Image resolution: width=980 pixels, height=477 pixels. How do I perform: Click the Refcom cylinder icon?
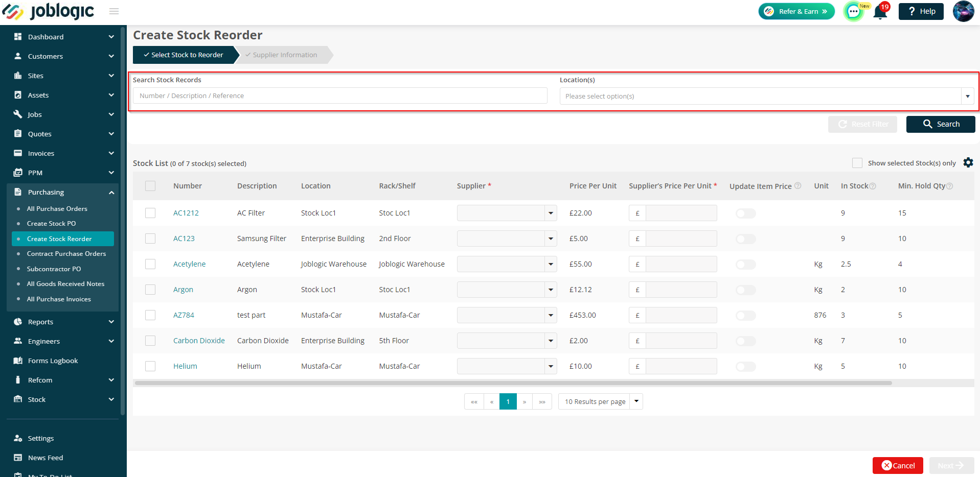[x=18, y=380]
